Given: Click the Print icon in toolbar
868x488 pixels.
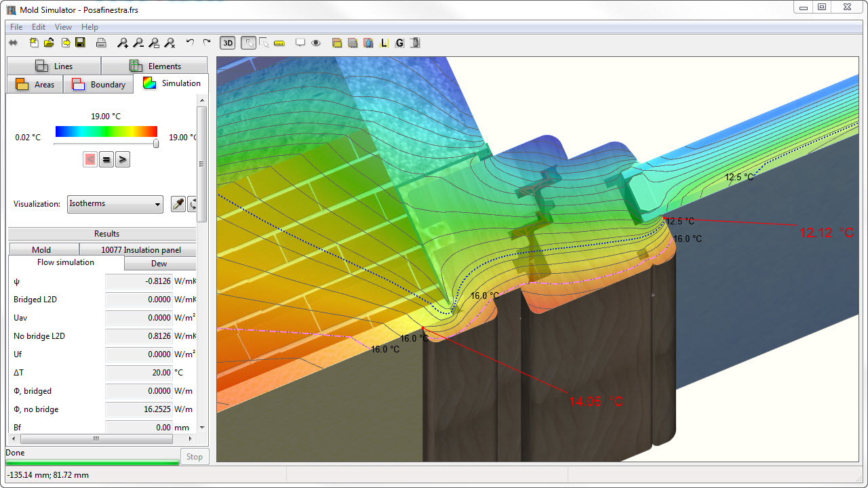Looking at the screenshot, I should [100, 43].
